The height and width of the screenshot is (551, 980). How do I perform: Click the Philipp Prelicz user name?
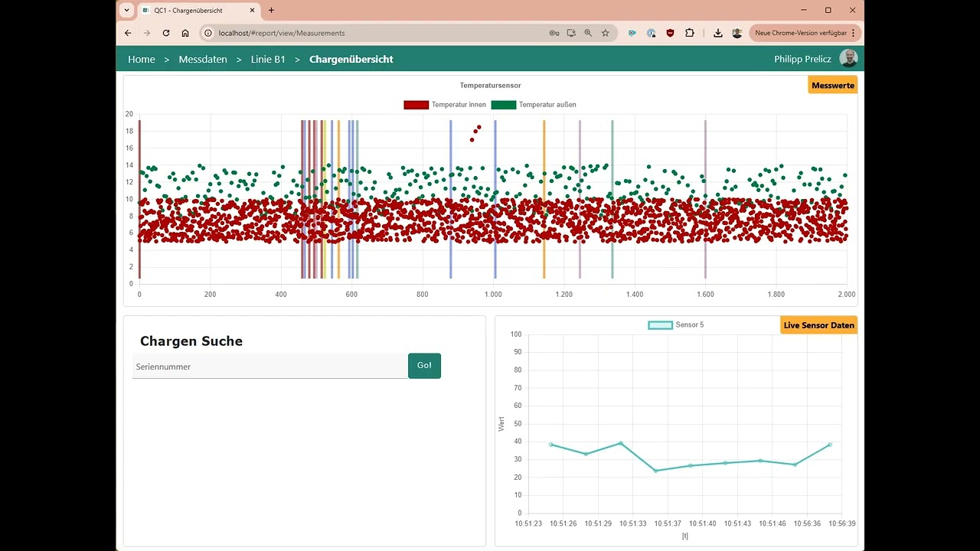(x=802, y=59)
